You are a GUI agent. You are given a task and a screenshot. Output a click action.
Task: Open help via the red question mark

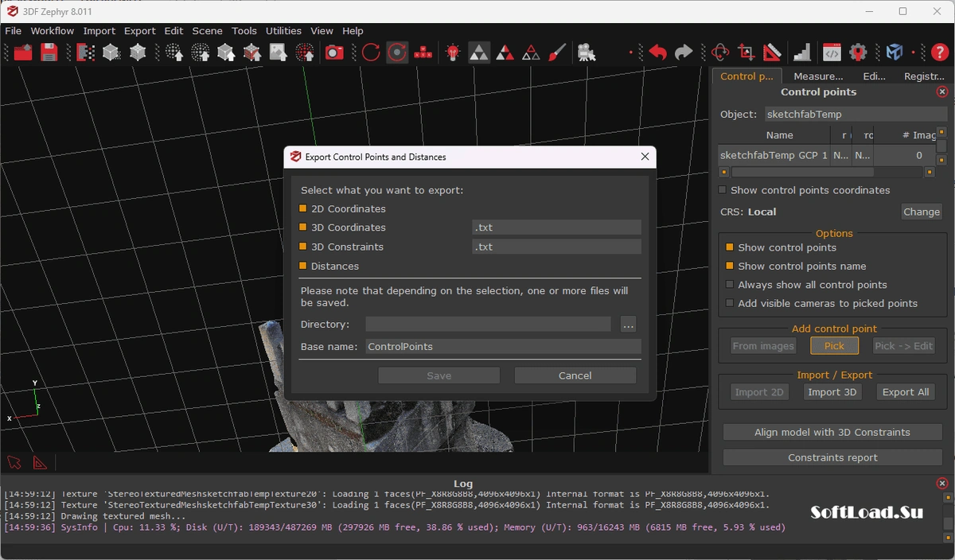[940, 52]
